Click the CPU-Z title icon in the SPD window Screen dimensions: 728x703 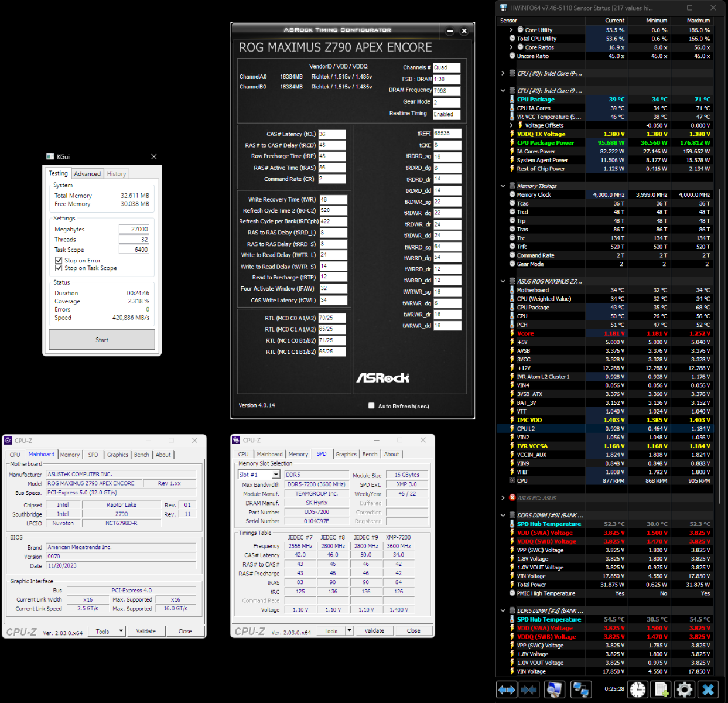point(236,440)
